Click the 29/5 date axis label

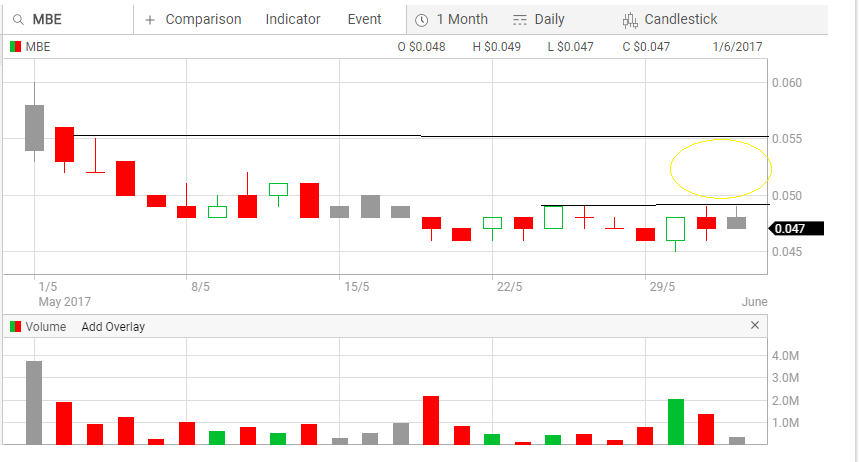662,287
